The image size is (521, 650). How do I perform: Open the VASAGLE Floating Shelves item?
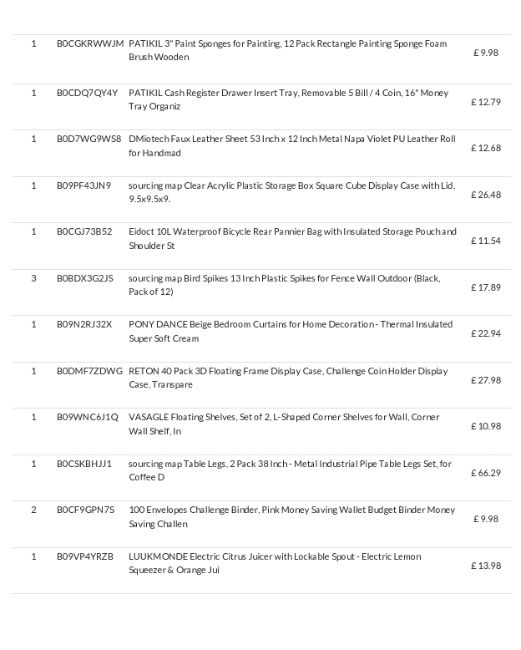point(284,424)
